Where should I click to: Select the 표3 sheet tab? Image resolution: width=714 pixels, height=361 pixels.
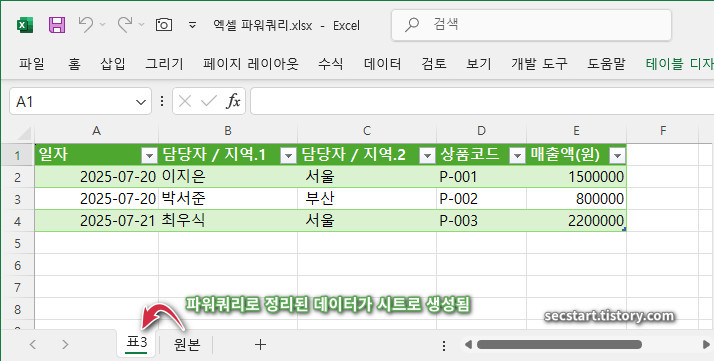(x=137, y=343)
